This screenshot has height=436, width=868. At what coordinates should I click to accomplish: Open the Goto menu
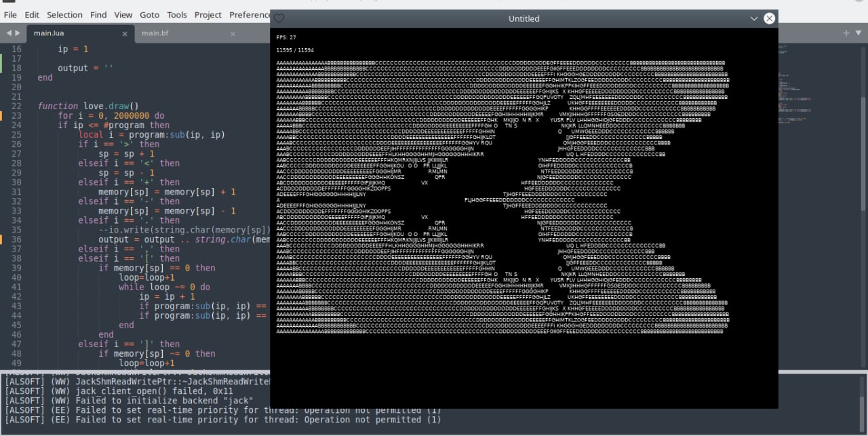pos(149,14)
